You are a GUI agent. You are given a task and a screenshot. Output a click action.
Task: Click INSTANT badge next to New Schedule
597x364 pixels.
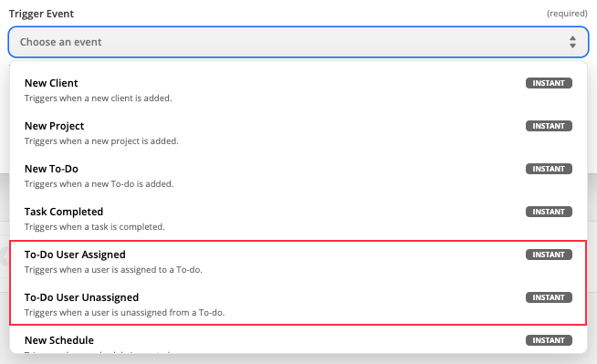(549, 340)
